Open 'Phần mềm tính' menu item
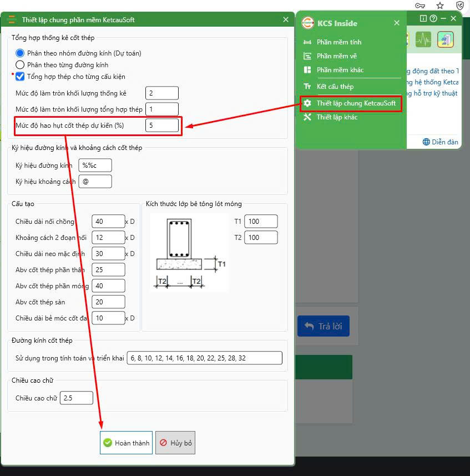470x476 pixels. click(338, 42)
